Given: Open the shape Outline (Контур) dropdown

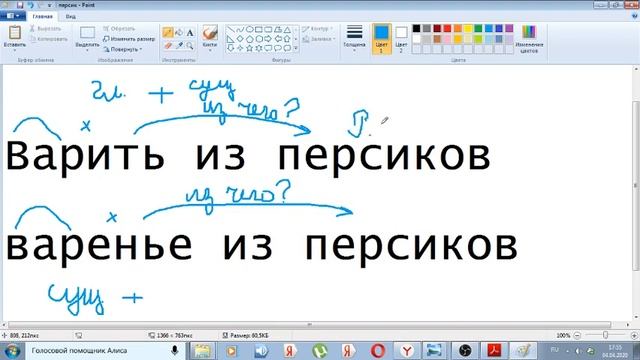Looking at the screenshot, I should 318,29.
